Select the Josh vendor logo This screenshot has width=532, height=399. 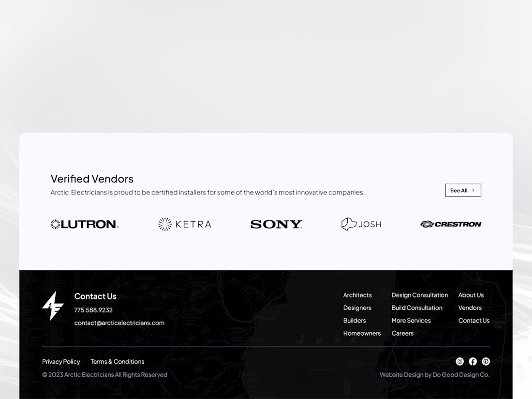(x=361, y=224)
